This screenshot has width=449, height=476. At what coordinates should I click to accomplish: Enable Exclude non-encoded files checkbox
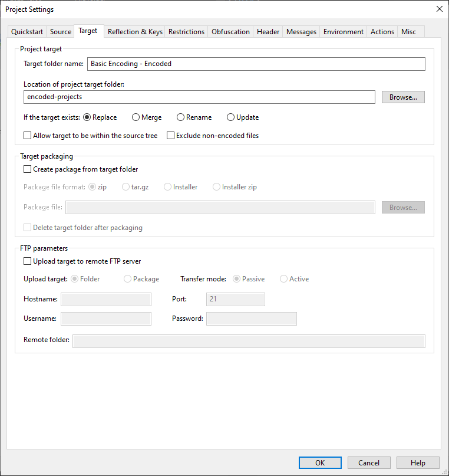[213, 136]
